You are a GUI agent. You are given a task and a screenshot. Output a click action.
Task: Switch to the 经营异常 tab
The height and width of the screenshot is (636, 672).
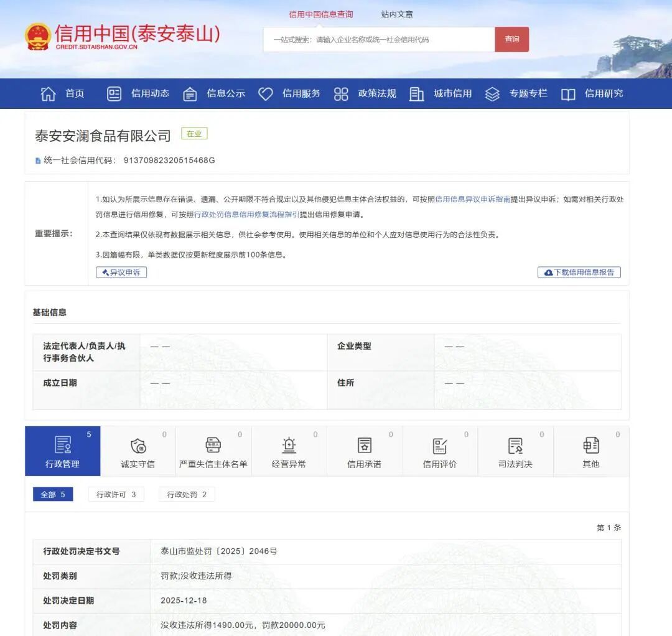[289, 452]
